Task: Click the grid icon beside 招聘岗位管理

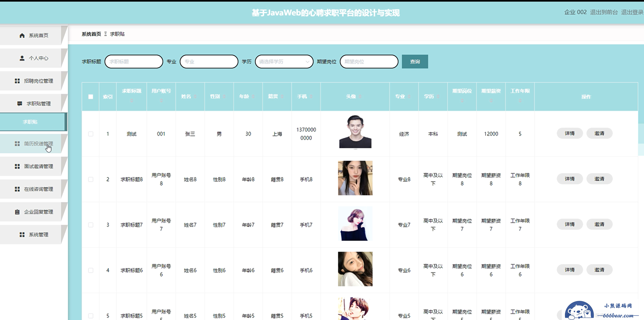Action: coord(17,81)
